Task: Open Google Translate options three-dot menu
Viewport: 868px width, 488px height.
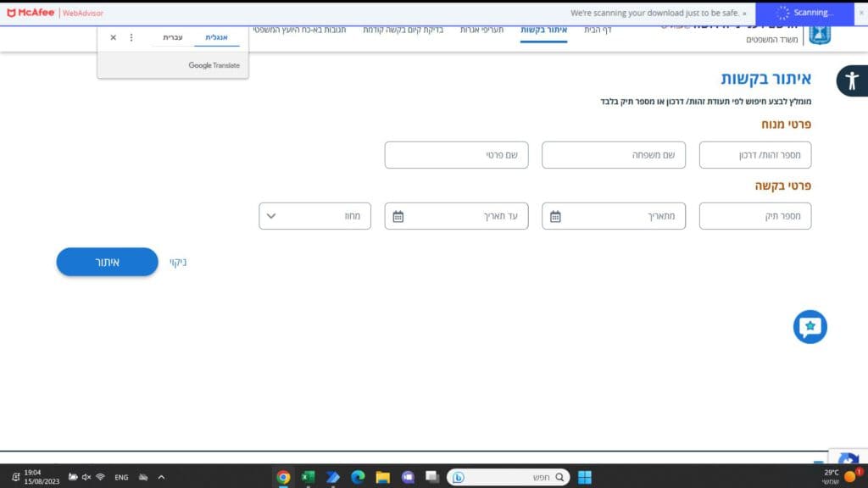Action: pos(131,37)
